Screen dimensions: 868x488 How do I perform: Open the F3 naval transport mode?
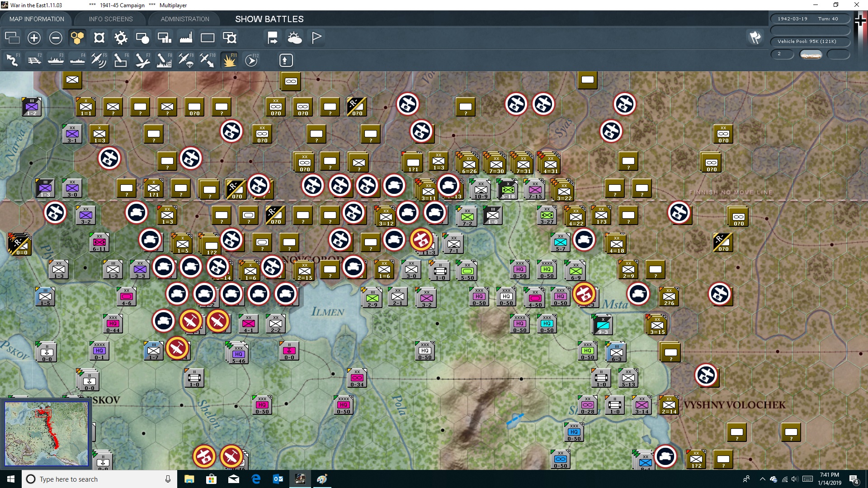(56, 60)
